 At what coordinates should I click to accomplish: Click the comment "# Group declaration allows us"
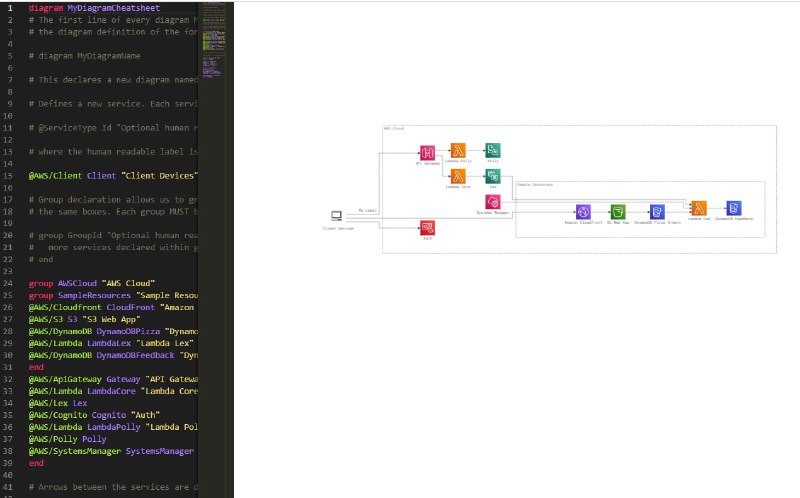pyautogui.click(x=113, y=200)
